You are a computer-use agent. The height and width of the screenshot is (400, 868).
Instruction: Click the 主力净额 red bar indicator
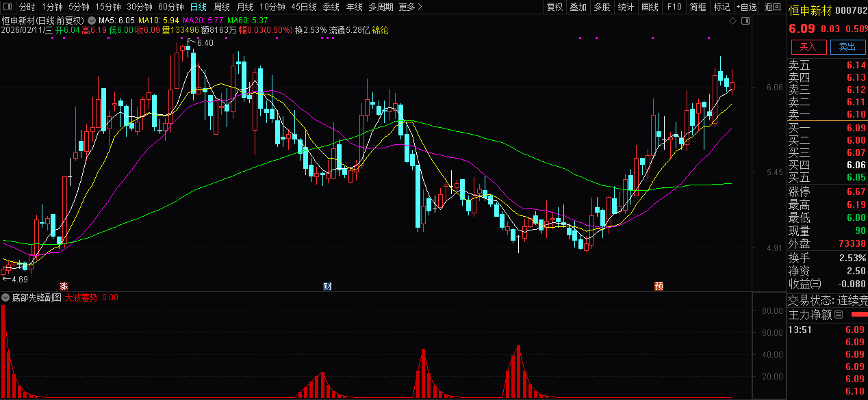click(858, 315)
